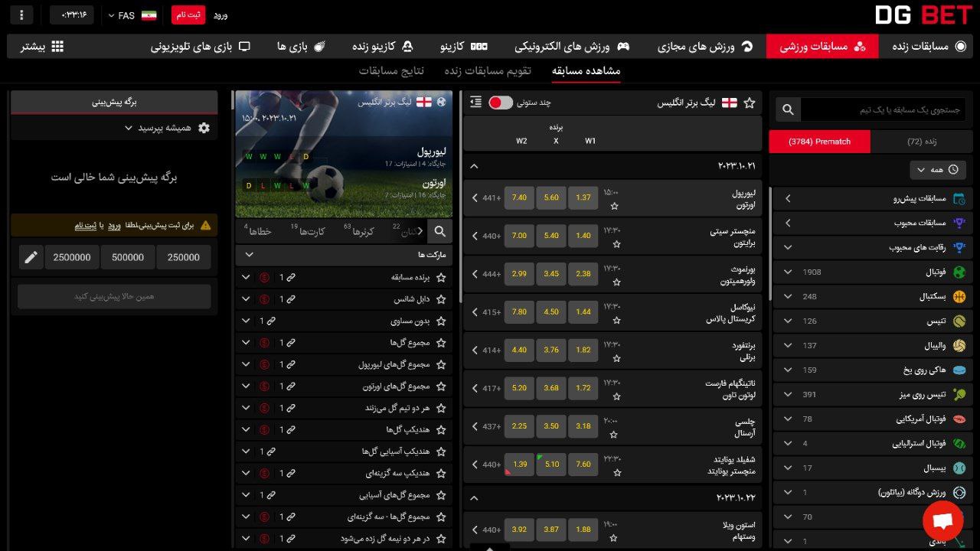Viewport: 980px width, 551px height.
Task: Toggle the red multi-column switch
Action: click(x=501, y=102)
